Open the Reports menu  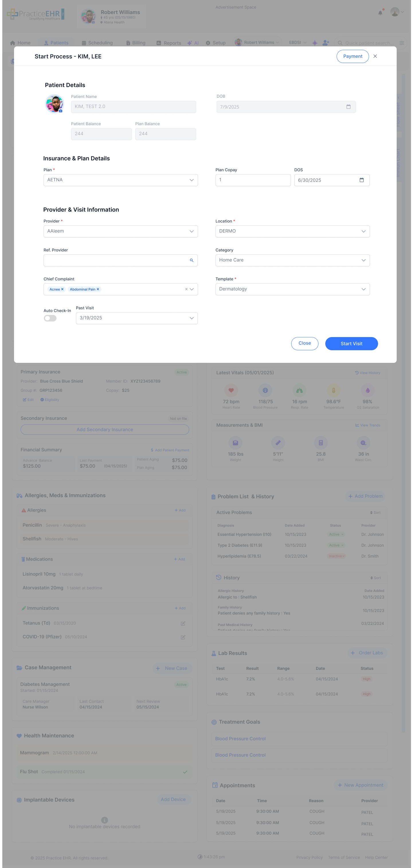(x=169, y=43)
